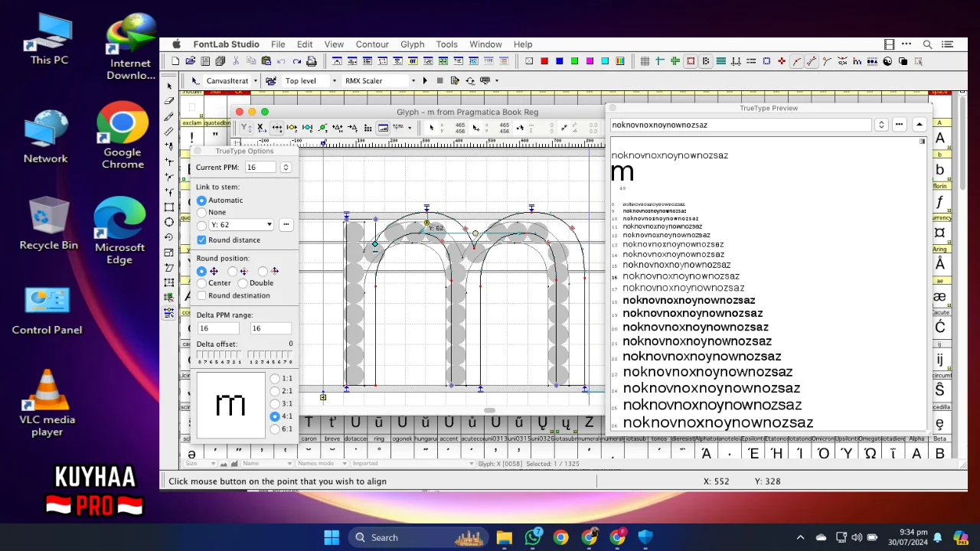Select the Knife tool in the left toolbox
This screenshot has height=551, width=980.
pyautogui.click(x=169, y=116)
